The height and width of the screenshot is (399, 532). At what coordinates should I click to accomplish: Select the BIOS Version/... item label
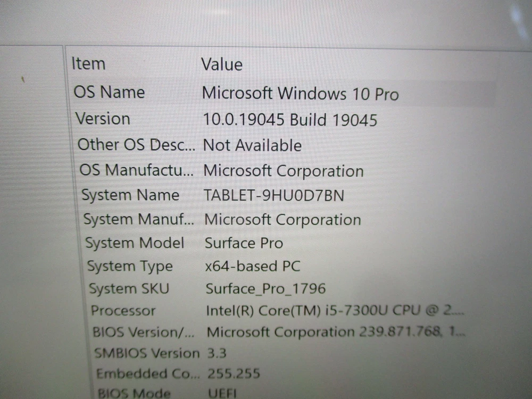pyautogui.click(x=144, y=332)
